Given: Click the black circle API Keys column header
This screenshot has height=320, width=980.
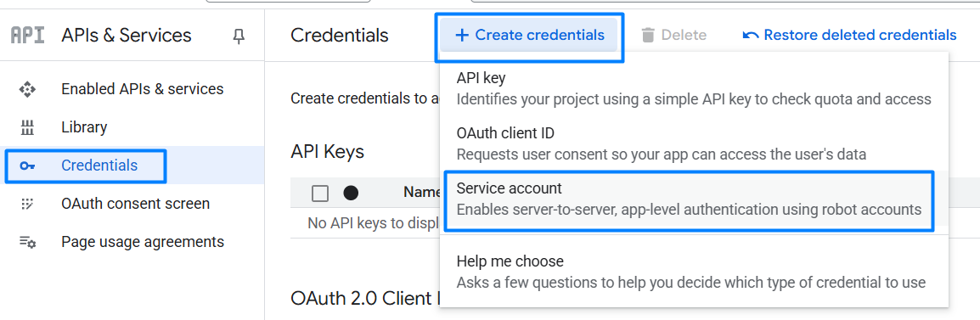Looking at the screenshot, I should click(351, 194).
